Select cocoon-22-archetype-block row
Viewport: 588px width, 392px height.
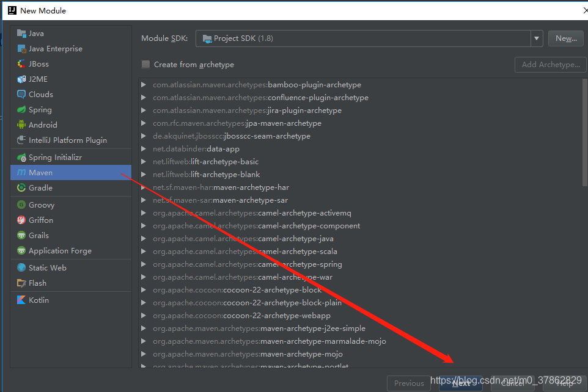[360, 289]
